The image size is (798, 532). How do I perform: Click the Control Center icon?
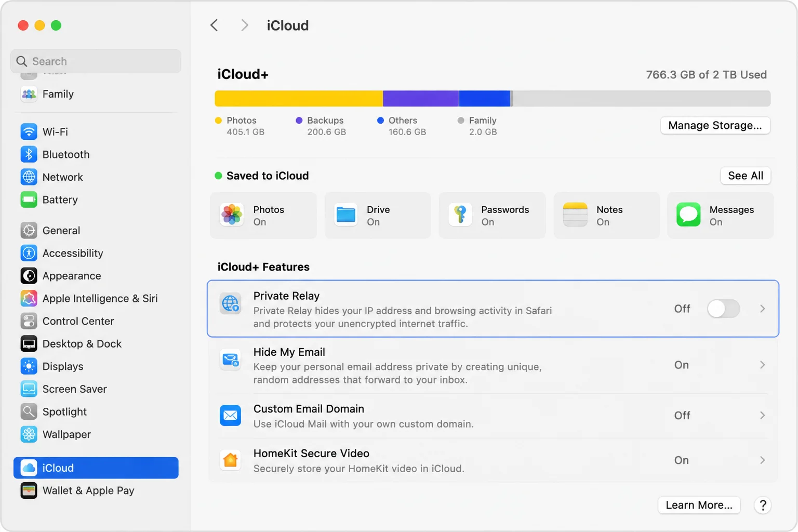pos(29,321)
